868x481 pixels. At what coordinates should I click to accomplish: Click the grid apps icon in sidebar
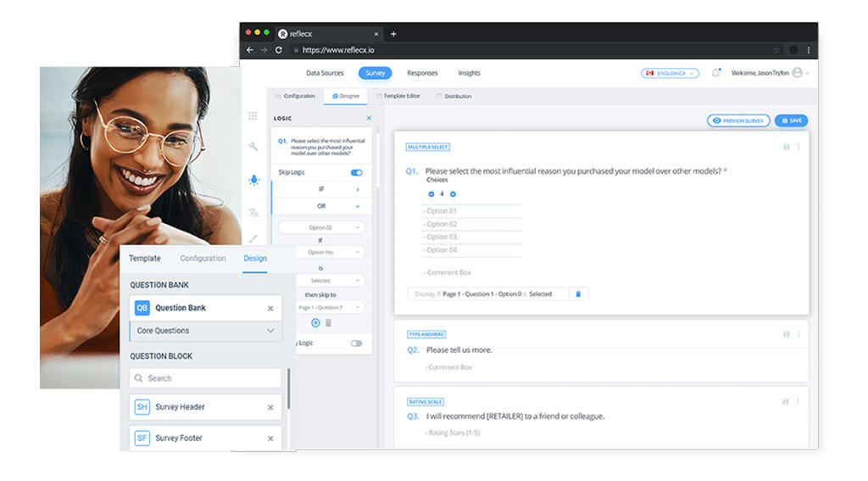(x=253, y=115)
